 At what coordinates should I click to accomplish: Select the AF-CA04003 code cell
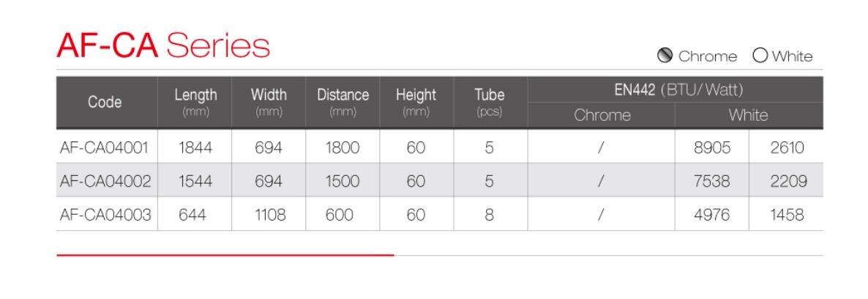105,215
